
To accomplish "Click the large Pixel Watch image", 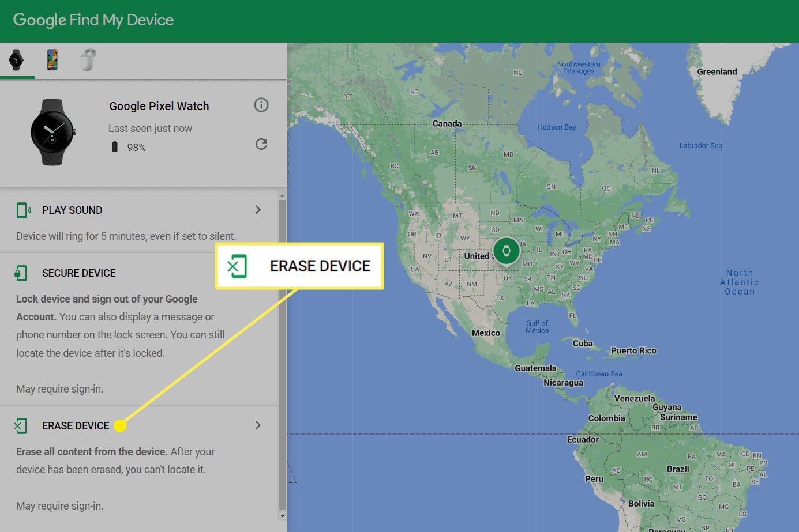I will pyautogui.click(x=52, y=132).
